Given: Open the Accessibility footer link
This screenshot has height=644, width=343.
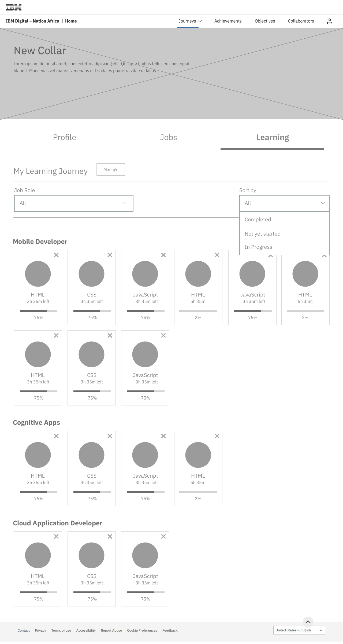Looking at the screenshot, I should [x=86, y=630].
